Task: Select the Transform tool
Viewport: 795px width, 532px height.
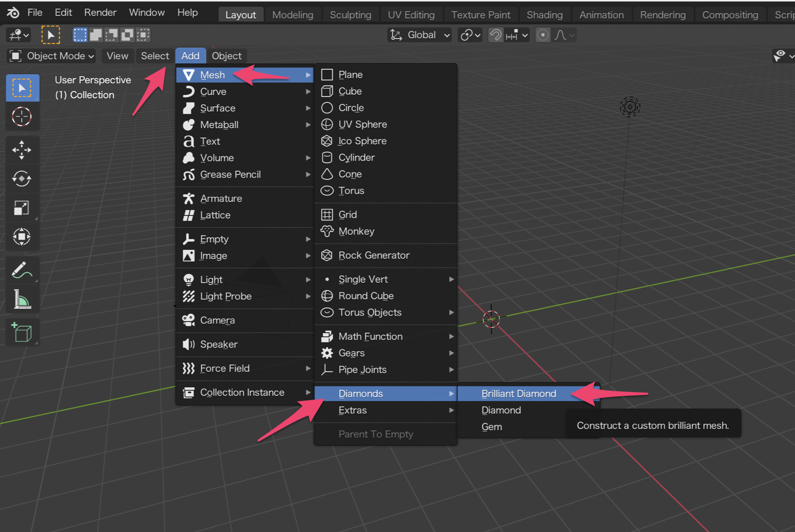Action: coord(22,236)
